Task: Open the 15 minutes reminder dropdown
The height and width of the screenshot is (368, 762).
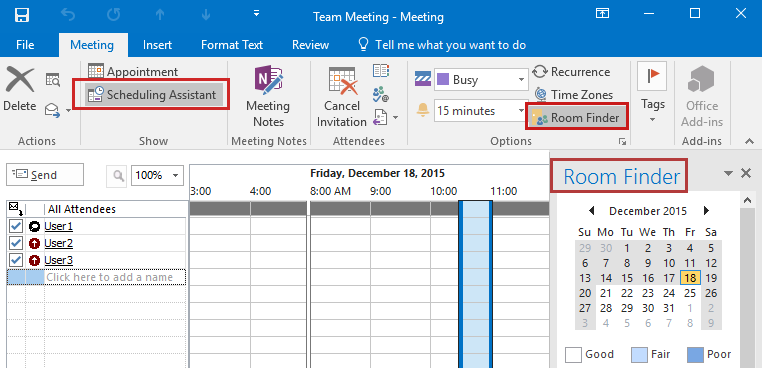Action: 481,111
